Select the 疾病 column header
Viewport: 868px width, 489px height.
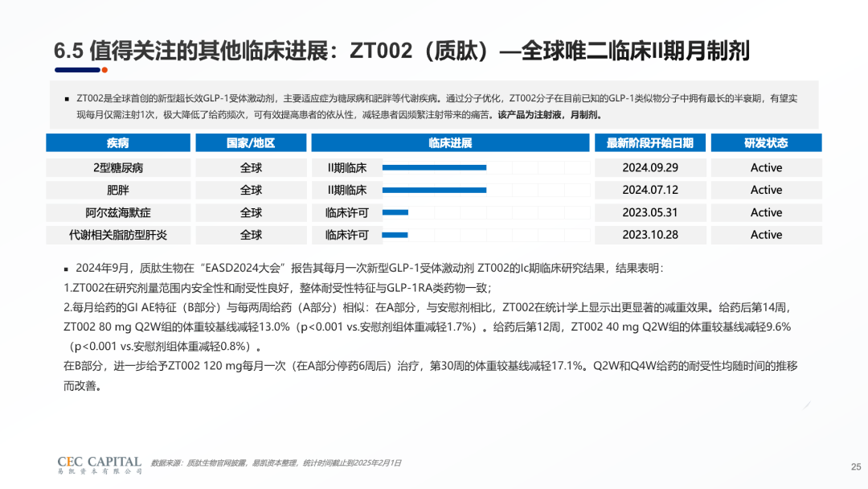click(x=118, y=143)
